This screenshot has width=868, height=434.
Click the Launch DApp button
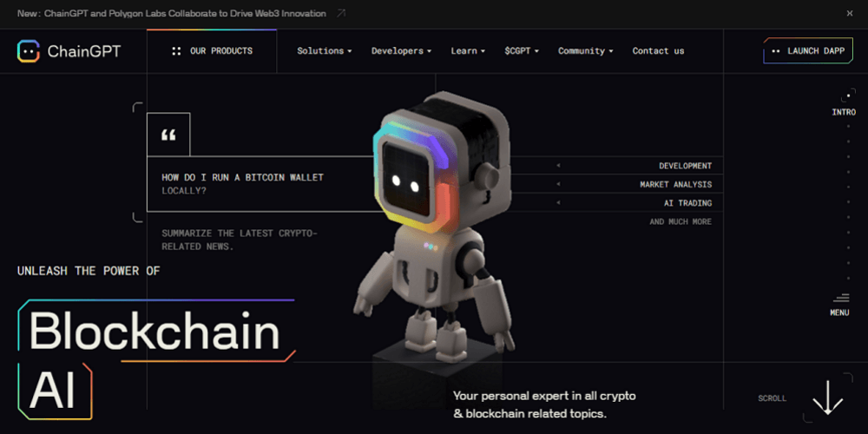[807, 51]
